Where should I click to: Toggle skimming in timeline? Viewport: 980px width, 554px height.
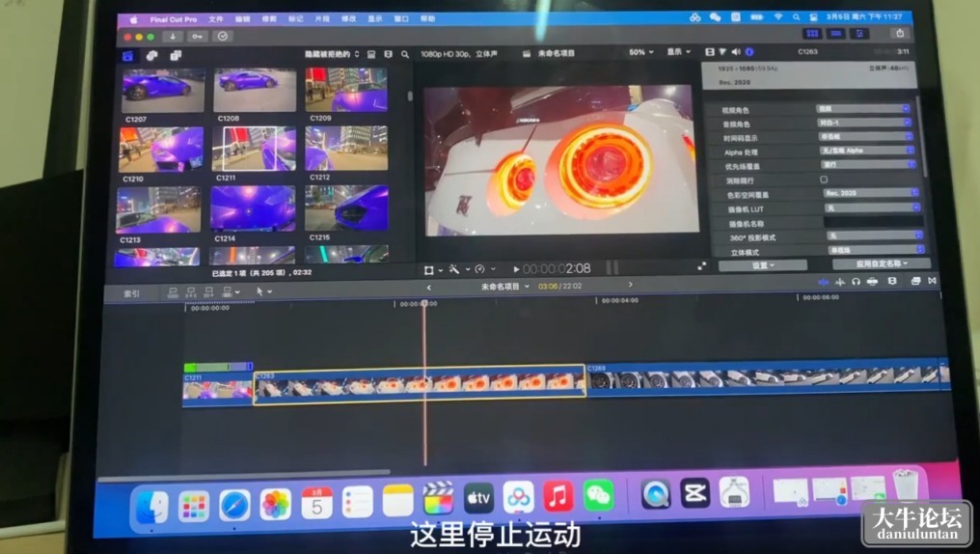point(824,282)
